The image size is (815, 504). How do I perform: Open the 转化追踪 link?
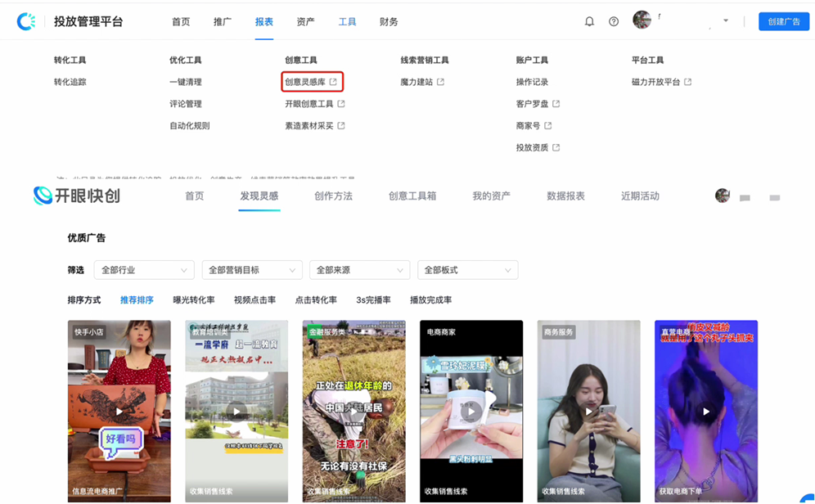pyautogui.click(x=70, y=82)
